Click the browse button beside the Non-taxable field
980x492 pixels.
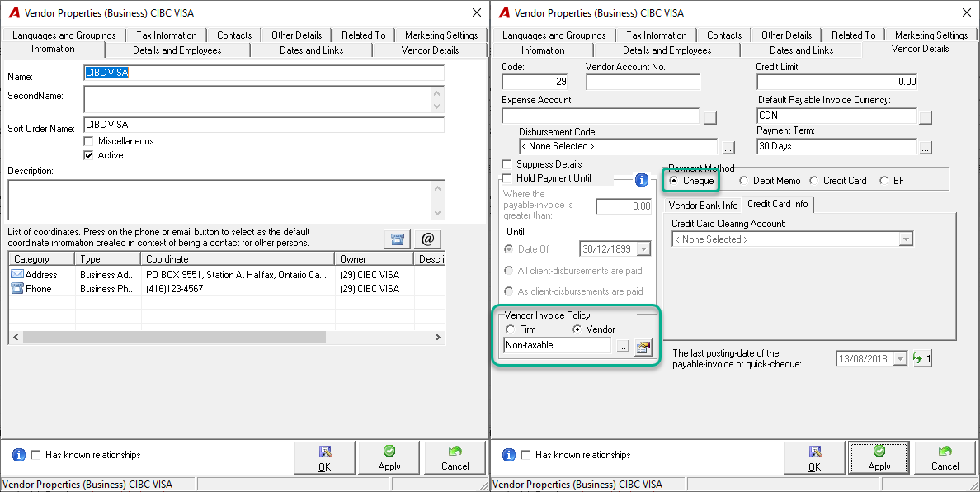(623, 347)
